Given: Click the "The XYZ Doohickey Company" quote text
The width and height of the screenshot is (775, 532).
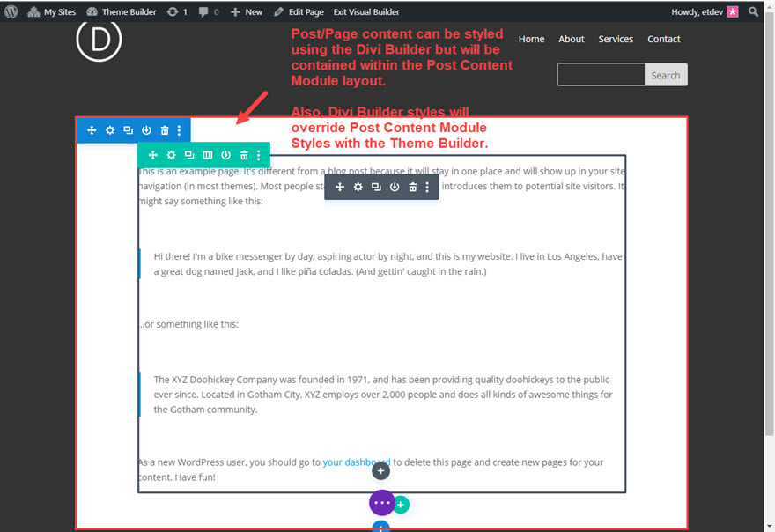Looking at the screenshot, I should click(383, 395).
